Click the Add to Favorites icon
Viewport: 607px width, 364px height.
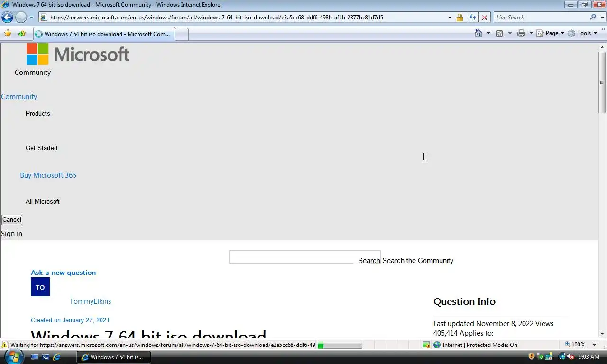pyautogui.click(x=22, y=34)
